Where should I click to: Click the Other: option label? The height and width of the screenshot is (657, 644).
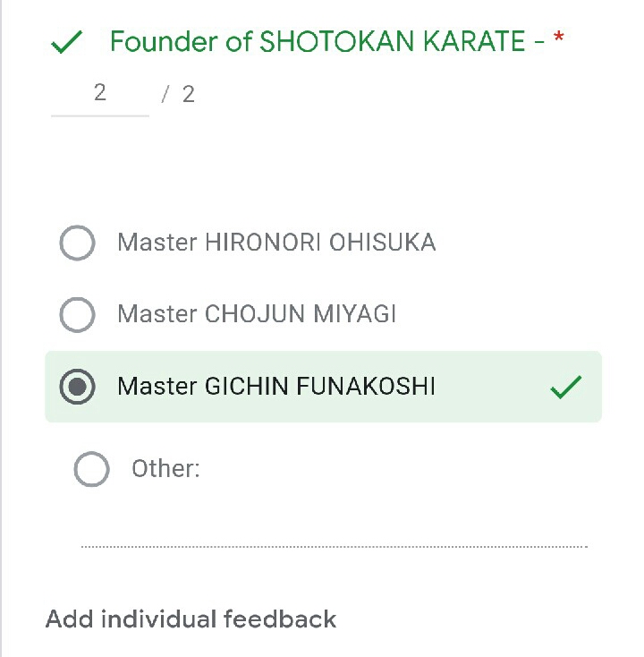point(165,469)
